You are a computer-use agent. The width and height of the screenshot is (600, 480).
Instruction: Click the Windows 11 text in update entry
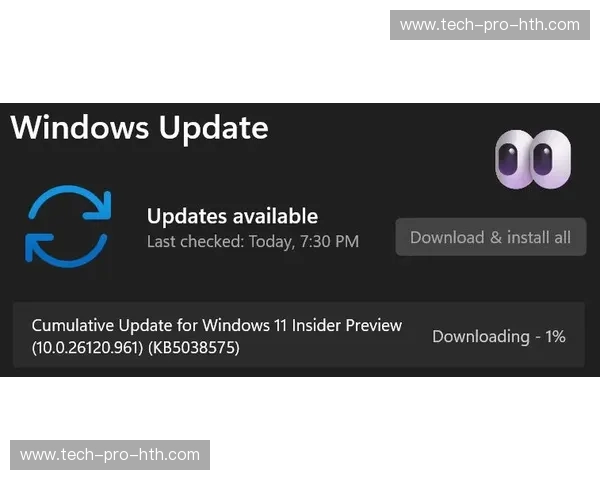point(245,325)
